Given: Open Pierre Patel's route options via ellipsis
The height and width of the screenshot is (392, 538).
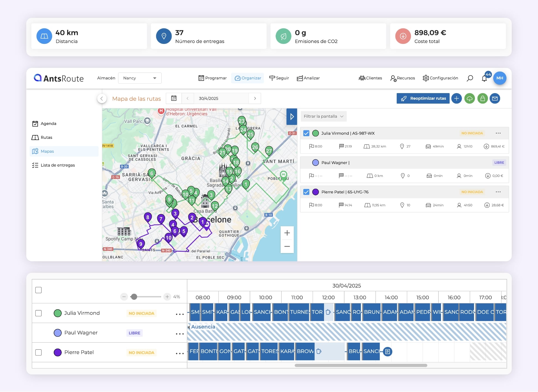Looking at the screenshot, I should pos(498,192).
